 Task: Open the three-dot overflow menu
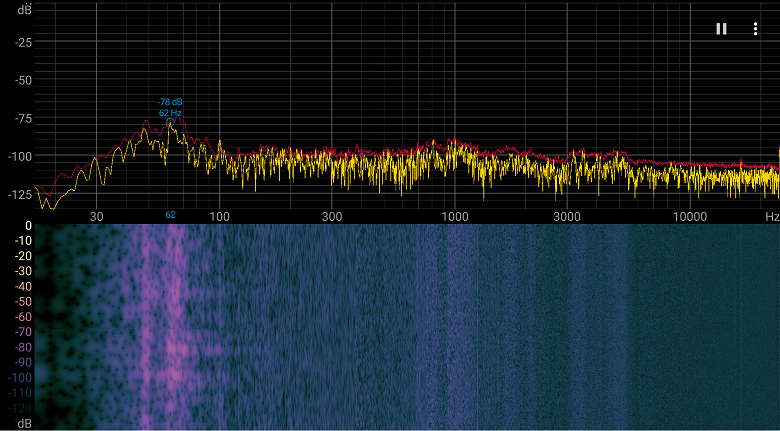click(755, 29)
